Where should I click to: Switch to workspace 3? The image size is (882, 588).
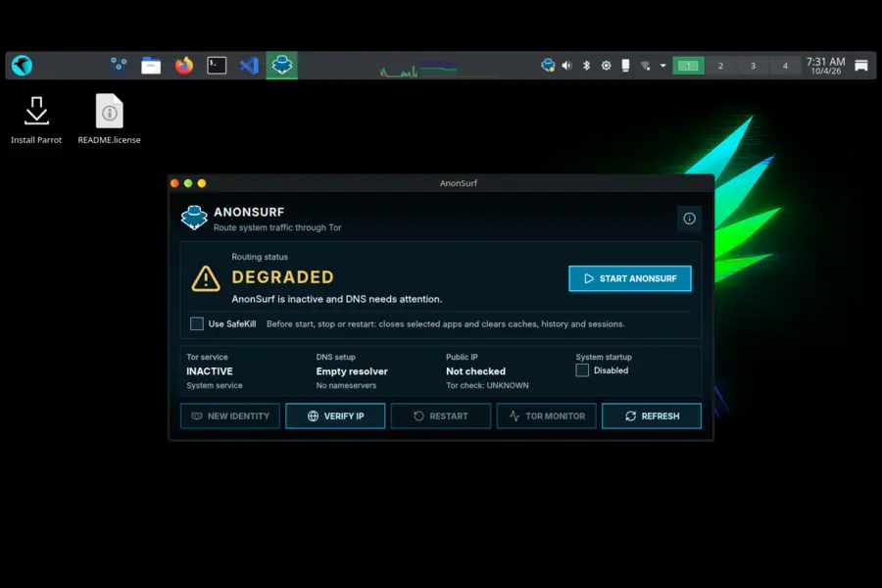tap(753, 66)
